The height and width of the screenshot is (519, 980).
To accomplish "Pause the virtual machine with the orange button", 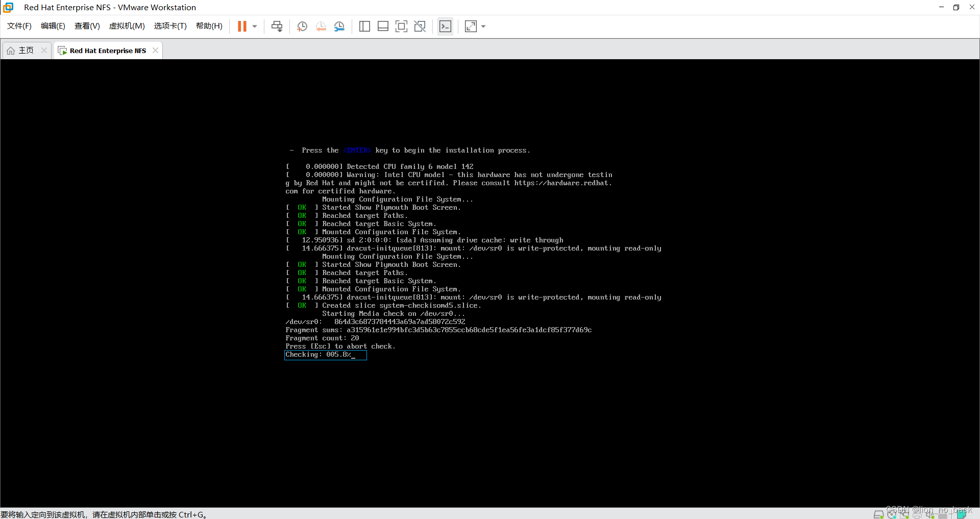I will pos(242,27).
